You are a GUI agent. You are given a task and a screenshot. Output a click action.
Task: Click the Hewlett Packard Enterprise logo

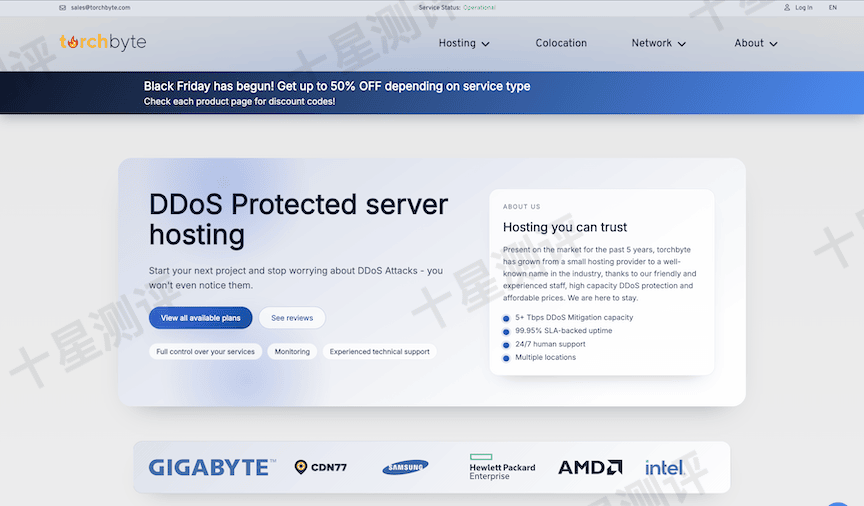click(502, 467)
